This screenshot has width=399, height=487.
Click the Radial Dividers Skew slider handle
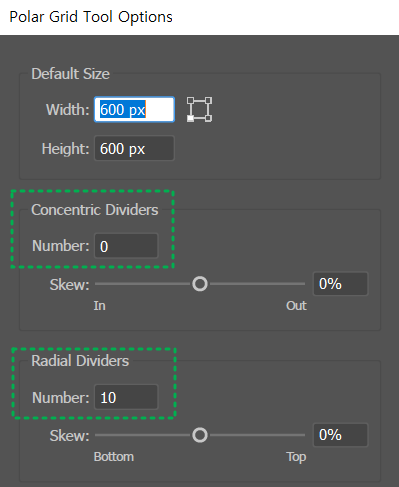200,435
